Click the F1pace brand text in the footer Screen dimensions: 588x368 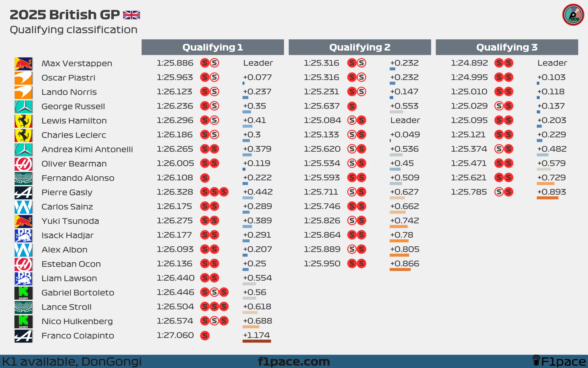pyautogui.click(x=563, y=362)
